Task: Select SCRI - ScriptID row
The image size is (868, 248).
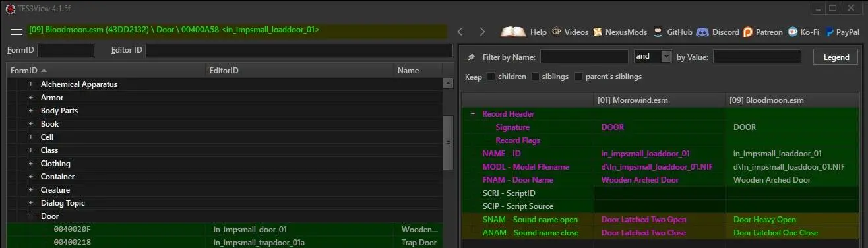Action: coord(661,193)
